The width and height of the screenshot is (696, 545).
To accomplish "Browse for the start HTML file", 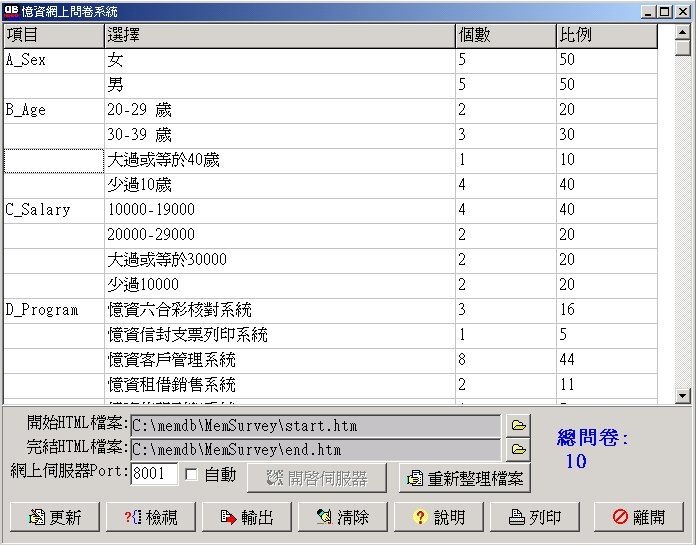I will tap(517, 426).
